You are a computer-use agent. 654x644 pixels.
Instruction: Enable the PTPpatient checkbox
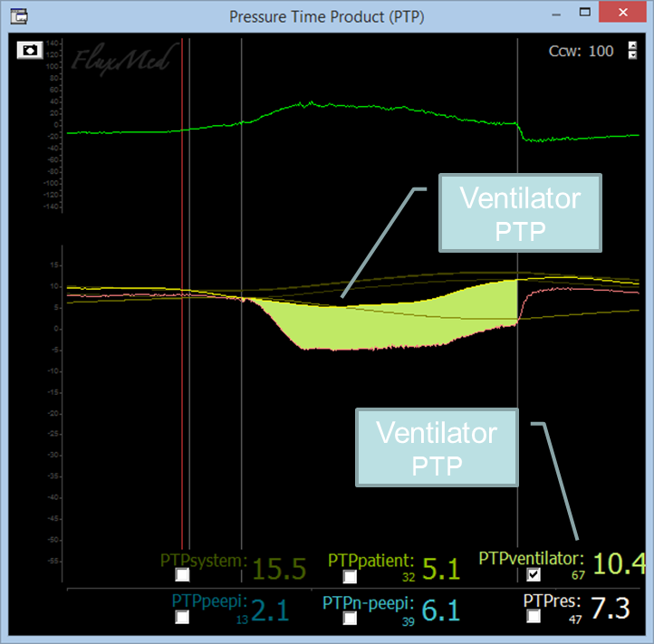(350, 576)
